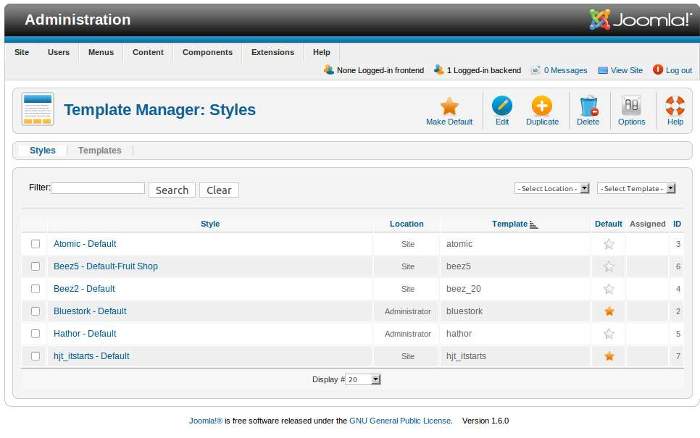Click the default star for Hathor
The height and width of the screenshot is (438, 700).
pos(608,334)
